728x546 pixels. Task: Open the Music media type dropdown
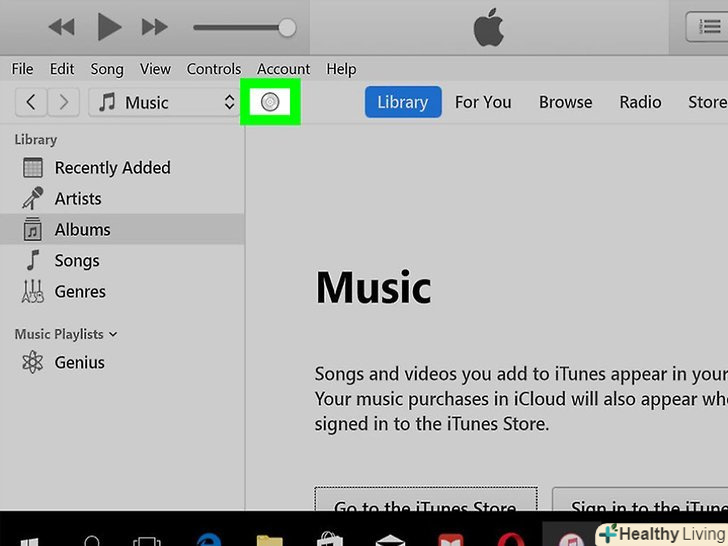163,102
